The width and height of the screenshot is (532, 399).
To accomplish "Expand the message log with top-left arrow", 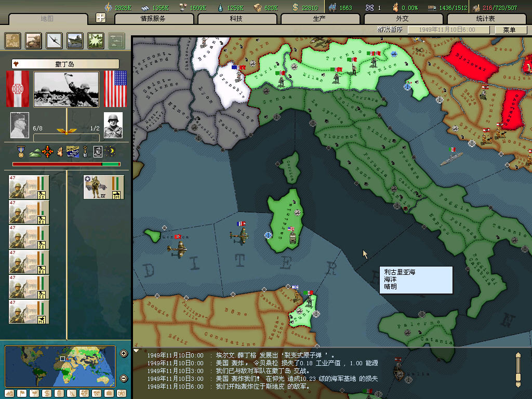I will [x=136, y=351].
